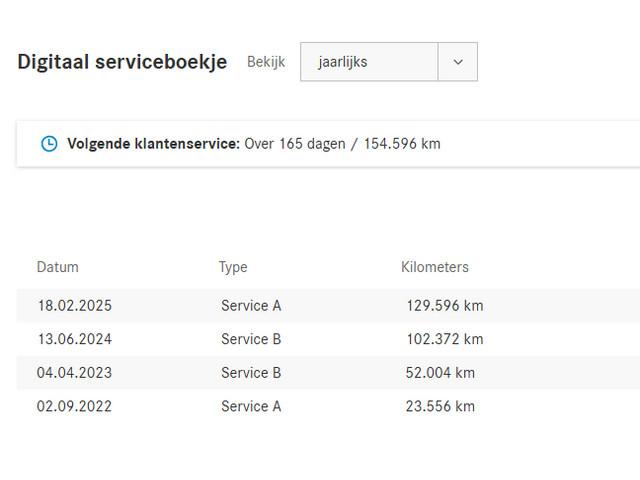Click Service B on the 2024 row
This screenshot has height=480, width=640.
coord(251,339)
